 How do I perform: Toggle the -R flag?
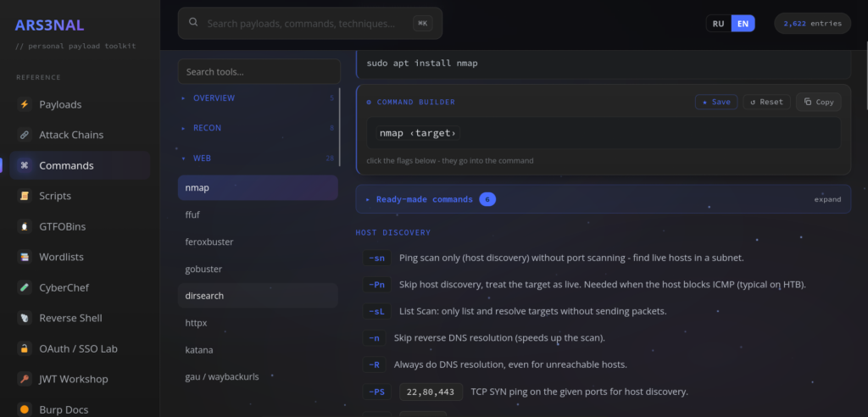click(x=374, y=364)
